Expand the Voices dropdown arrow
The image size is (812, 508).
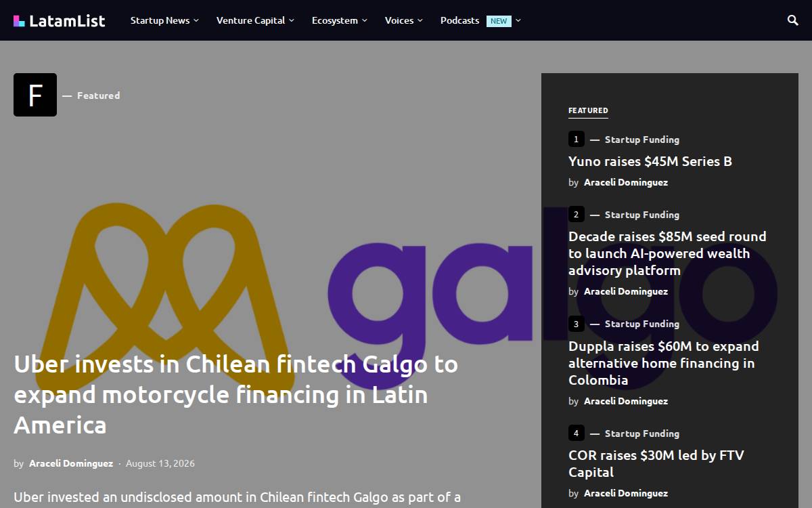click(420, 21)
